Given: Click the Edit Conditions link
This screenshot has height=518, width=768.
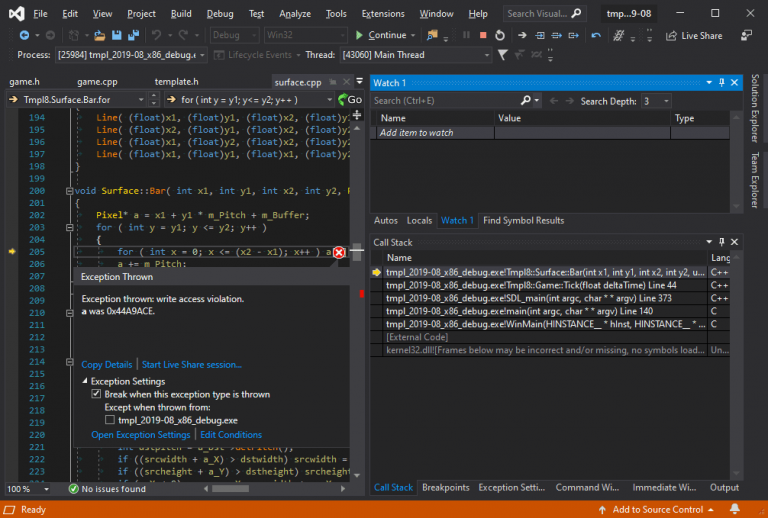Looking at the screenshot, I should pos(231,435).
